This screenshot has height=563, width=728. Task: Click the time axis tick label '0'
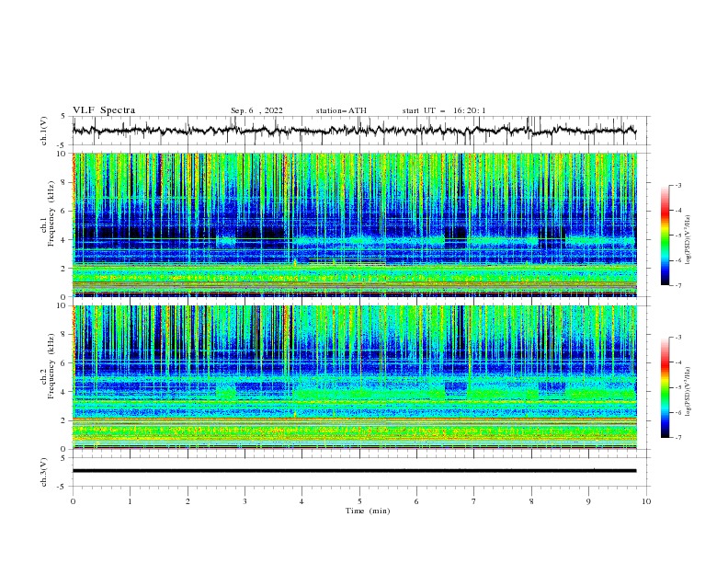click(73, 501)
